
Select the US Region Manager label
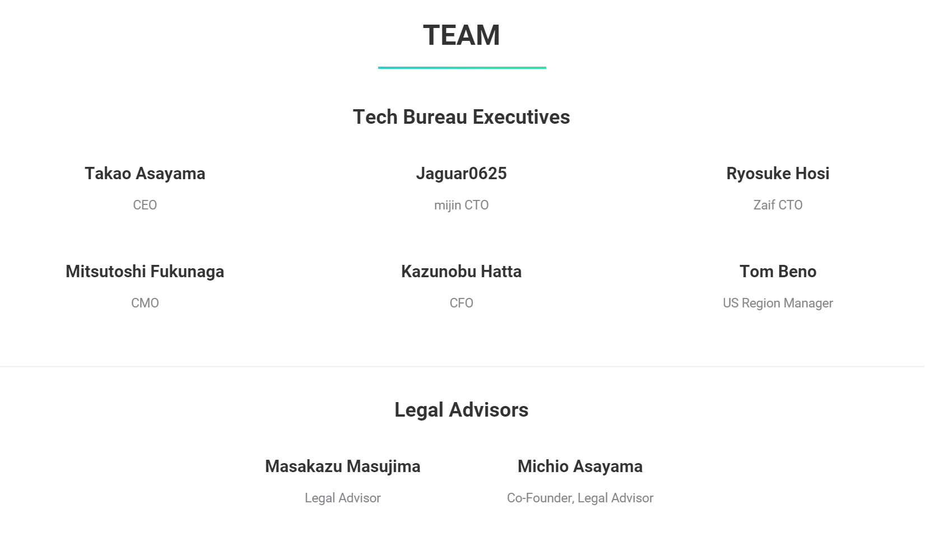click(778, 303)
